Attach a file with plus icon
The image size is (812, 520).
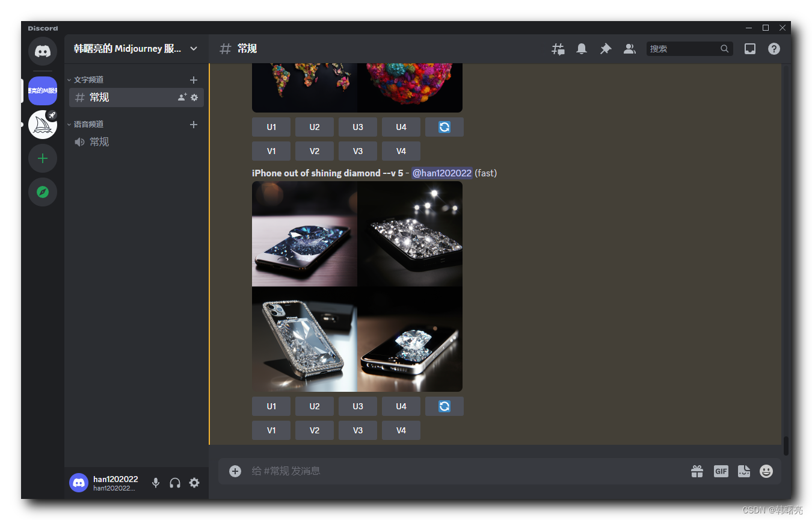[235, 471]
